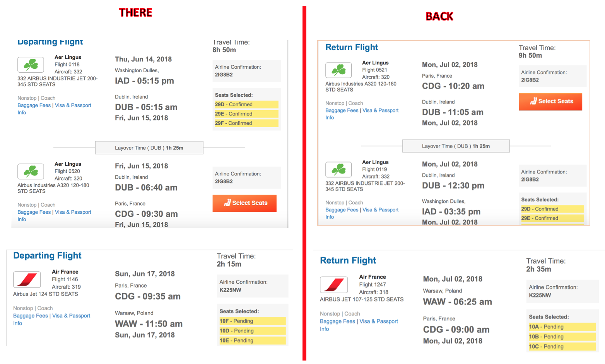Open Baggage Fees link under Flight 0521
Image resolution: width=605 pixels, height=364 pixels.
(x=342, y=111)
